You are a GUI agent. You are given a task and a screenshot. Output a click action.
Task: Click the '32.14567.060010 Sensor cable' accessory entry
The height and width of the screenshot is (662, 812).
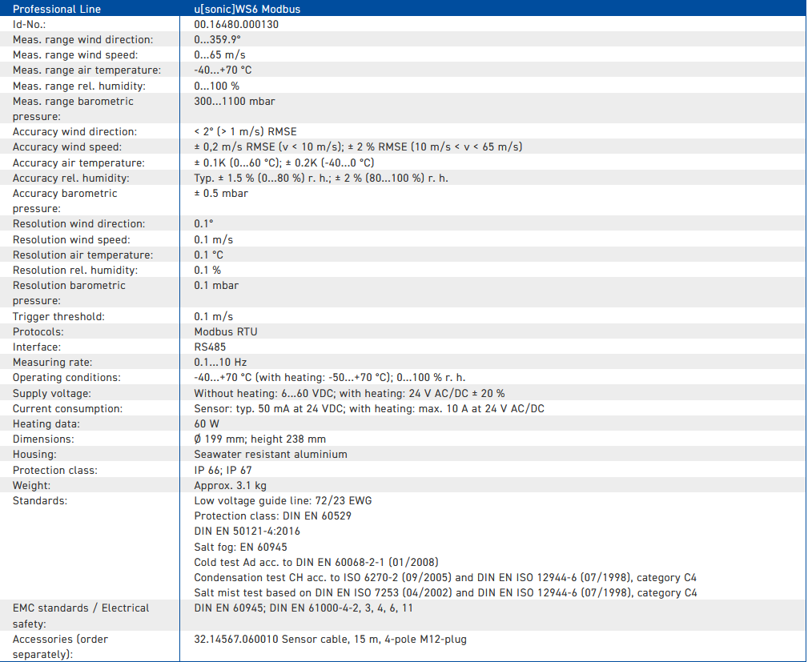pyautogui.click(x=331, y=640)
